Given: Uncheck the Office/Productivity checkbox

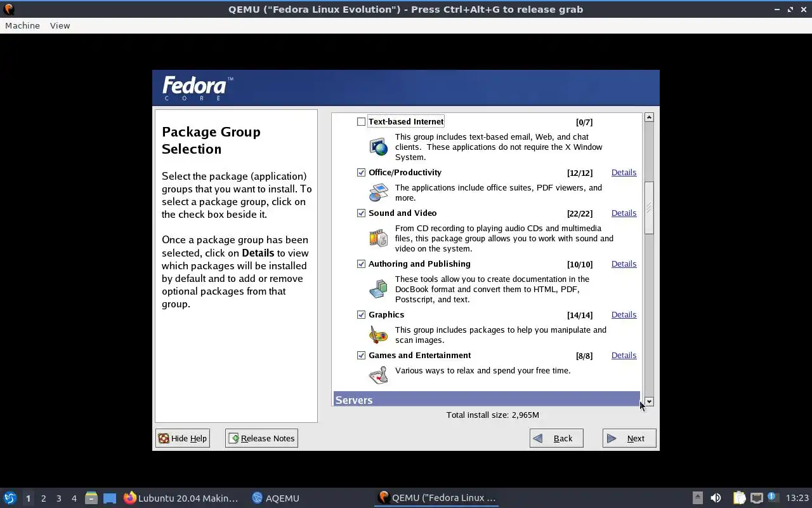Looking at the screenshot, I should (x=361, y=172).
